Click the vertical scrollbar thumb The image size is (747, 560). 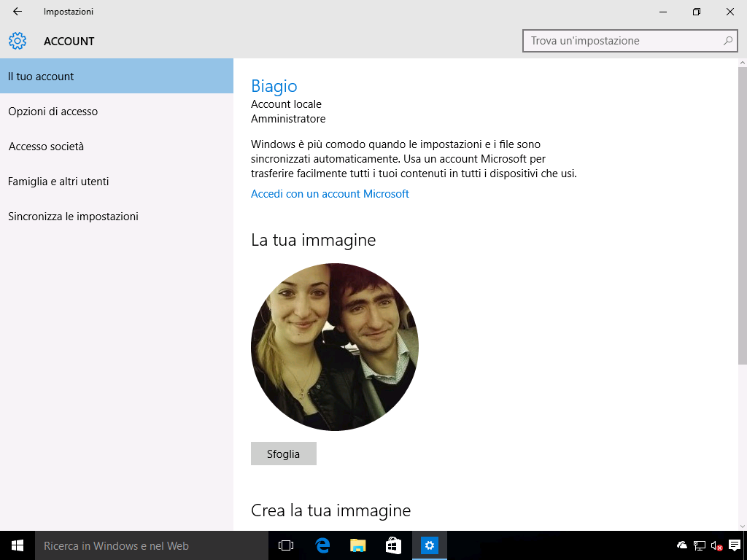(x=742, y=216)
